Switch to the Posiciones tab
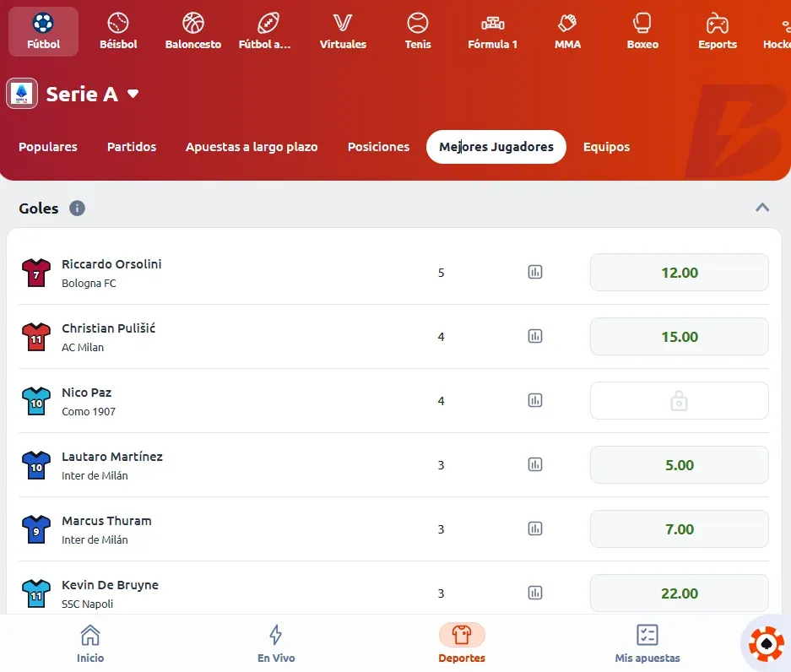The image size is (791, 672). point(378,147)
